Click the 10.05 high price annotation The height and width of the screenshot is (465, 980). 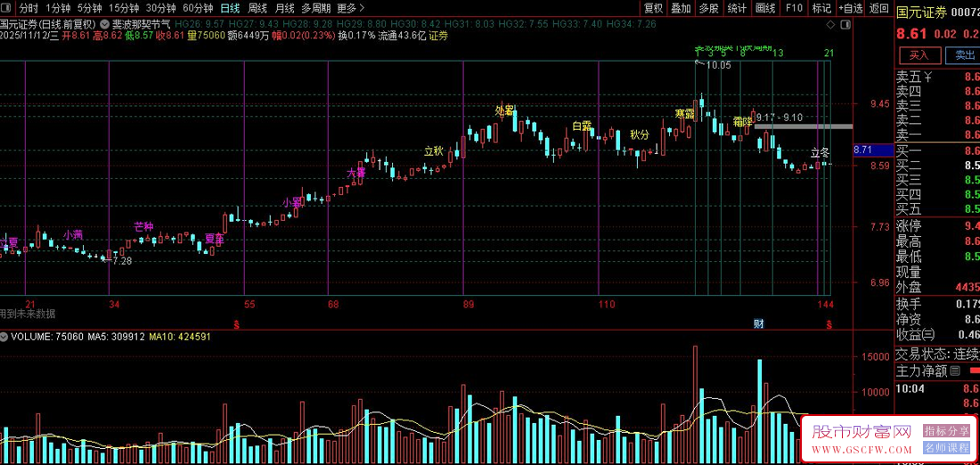tap(718, 65)
